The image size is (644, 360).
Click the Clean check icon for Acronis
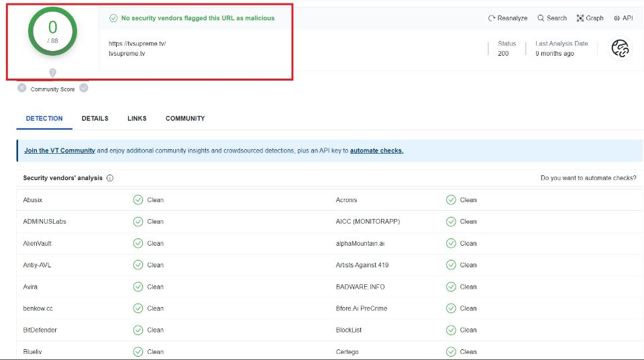451,200
